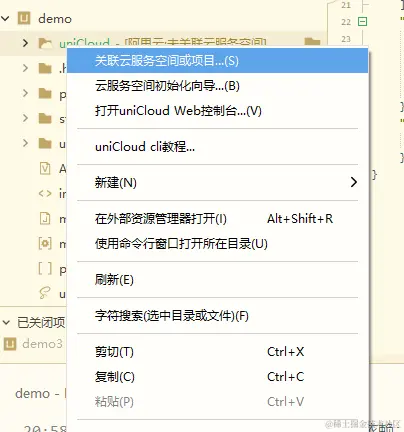Collapse the 已关闭项 section
Image resolution: width=404 pixels, height=432 pixels.
6,322
